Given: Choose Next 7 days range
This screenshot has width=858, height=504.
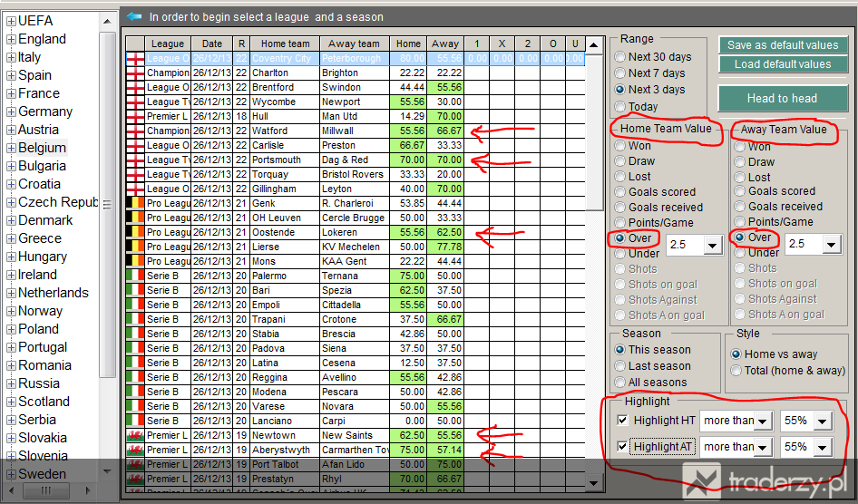Looking at the screenshot, I should 620,73.
